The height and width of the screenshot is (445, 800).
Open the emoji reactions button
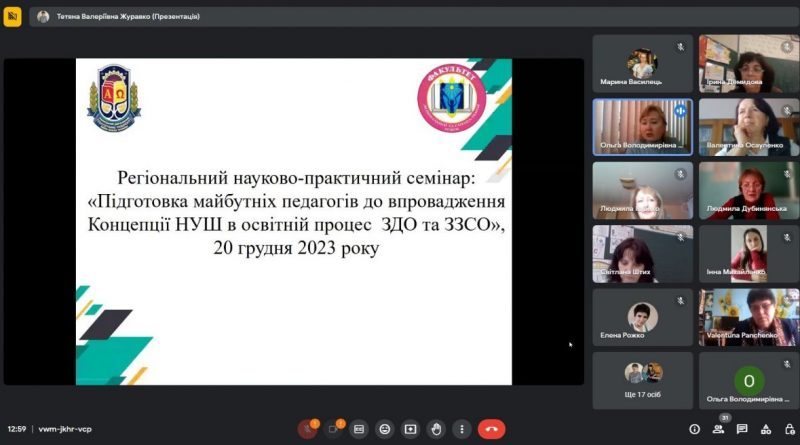click(x=385, y=429)
